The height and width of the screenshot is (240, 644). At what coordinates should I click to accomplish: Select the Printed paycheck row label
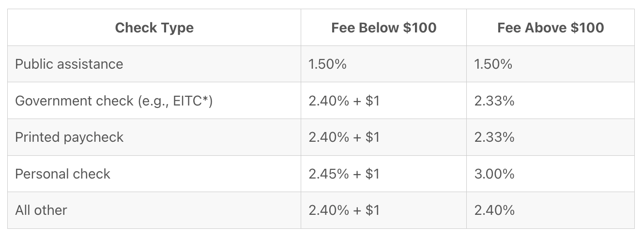pyautogui.click(x=69, y=137)
